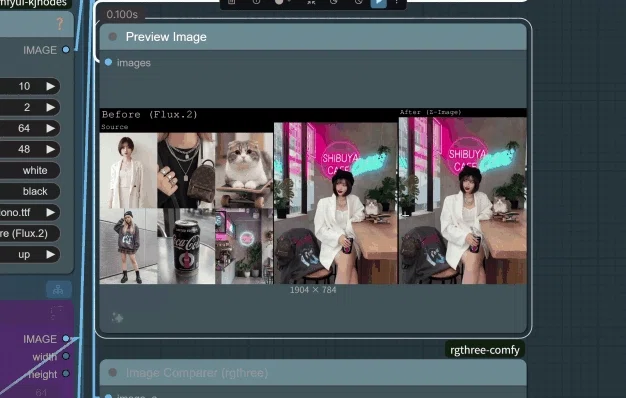This screenshot has height=398, width=626.
Task: Increase the value 2 with its right arrow
Action: click(51, 107)
